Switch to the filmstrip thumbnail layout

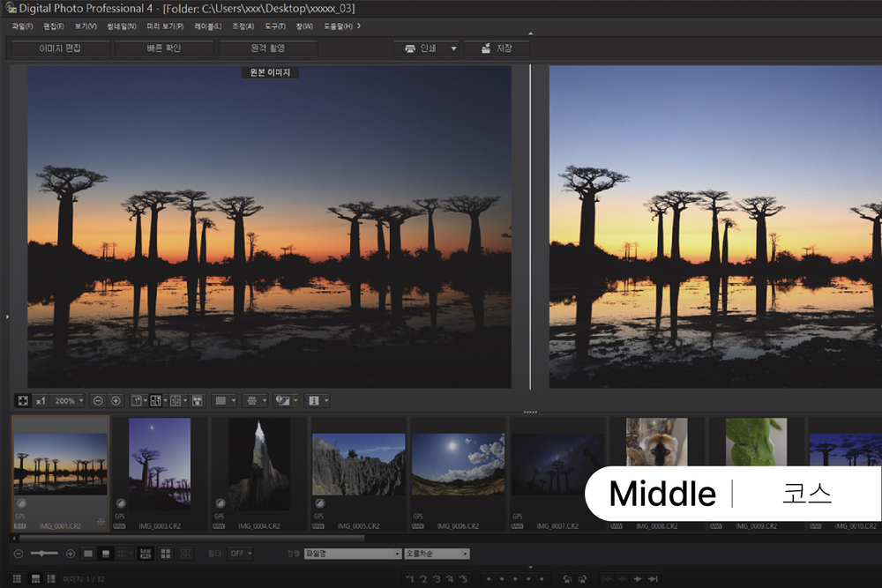point(35,579)
